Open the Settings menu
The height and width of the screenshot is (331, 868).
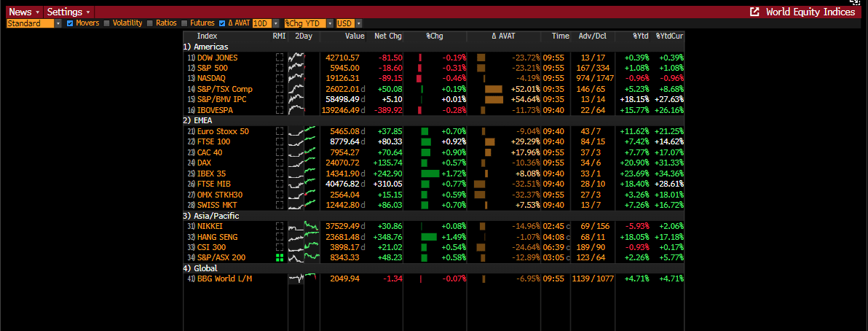(x=69, y=12)
